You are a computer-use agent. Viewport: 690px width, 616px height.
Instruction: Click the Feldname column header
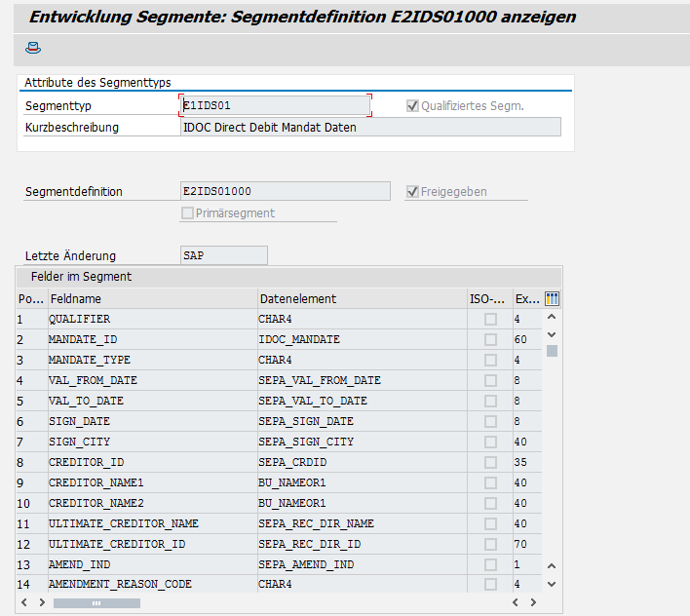tap(152, 299)
